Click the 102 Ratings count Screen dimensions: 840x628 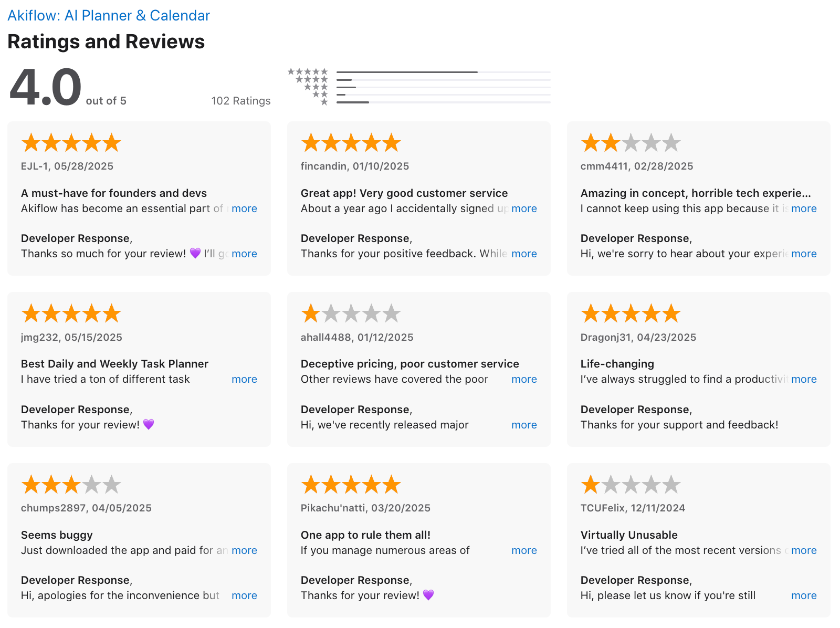click(241, 101)
